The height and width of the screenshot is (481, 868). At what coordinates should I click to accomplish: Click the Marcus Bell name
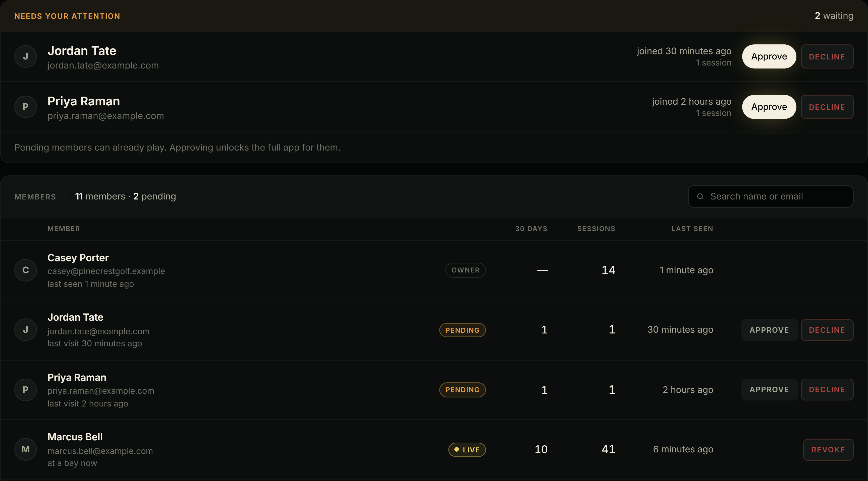(75, 437)
